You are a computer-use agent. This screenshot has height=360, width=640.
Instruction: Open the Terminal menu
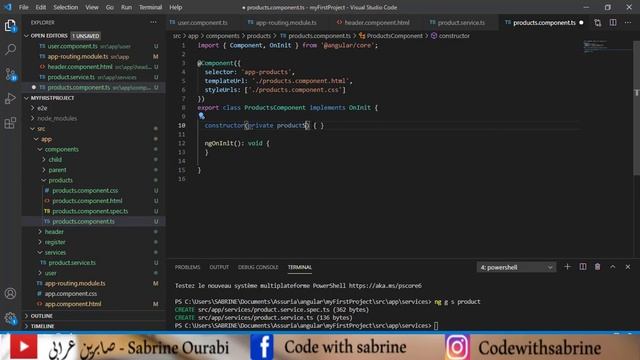[x=150, y=7]
